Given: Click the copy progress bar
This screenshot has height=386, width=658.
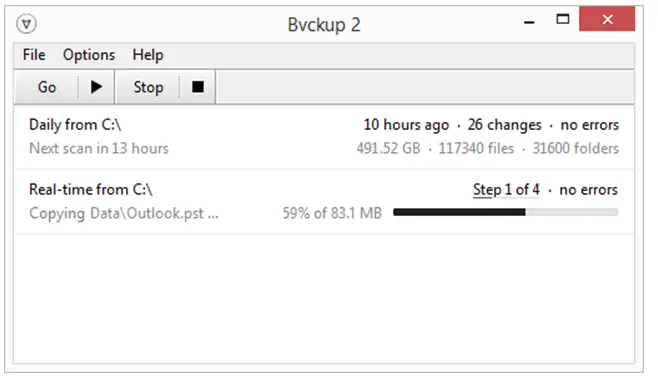Looking at the screenshot, I should coord(505,212).
